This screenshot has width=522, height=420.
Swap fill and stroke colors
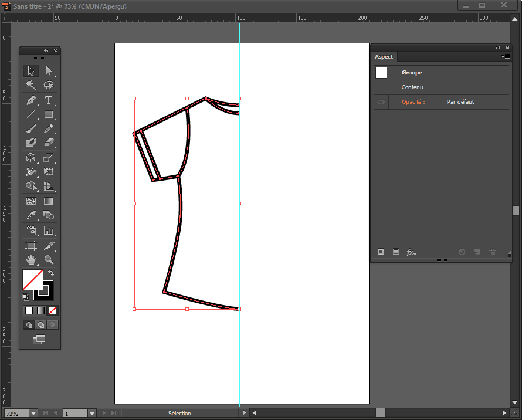pos(51,273)
